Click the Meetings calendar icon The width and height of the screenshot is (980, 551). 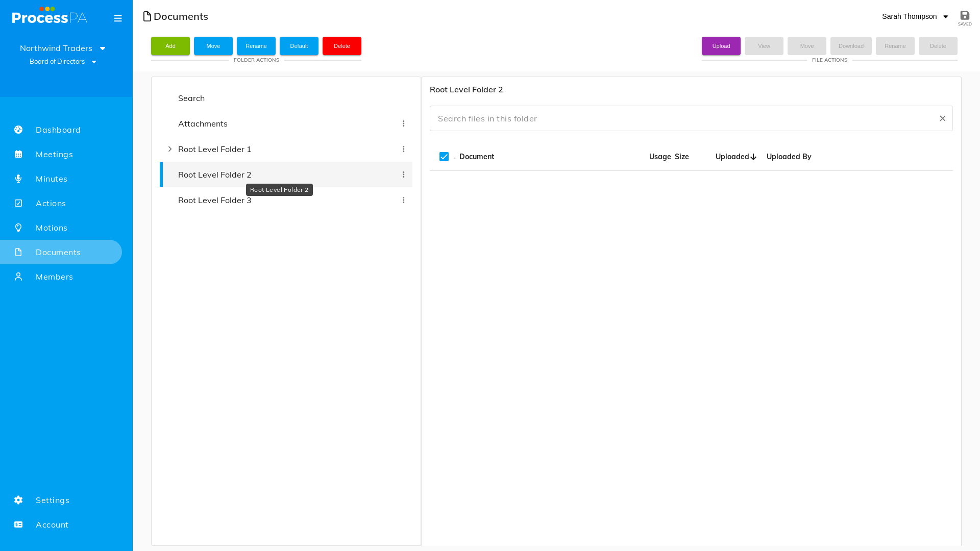point(18,154)
